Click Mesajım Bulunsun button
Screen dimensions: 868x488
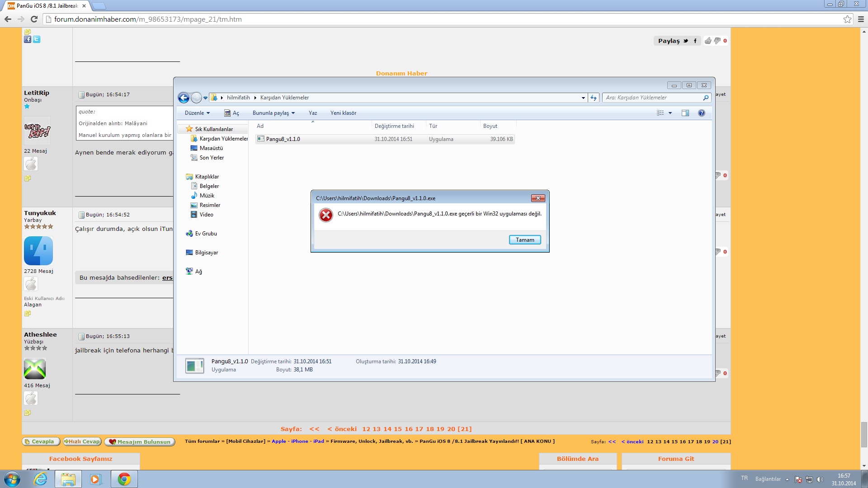140,441
